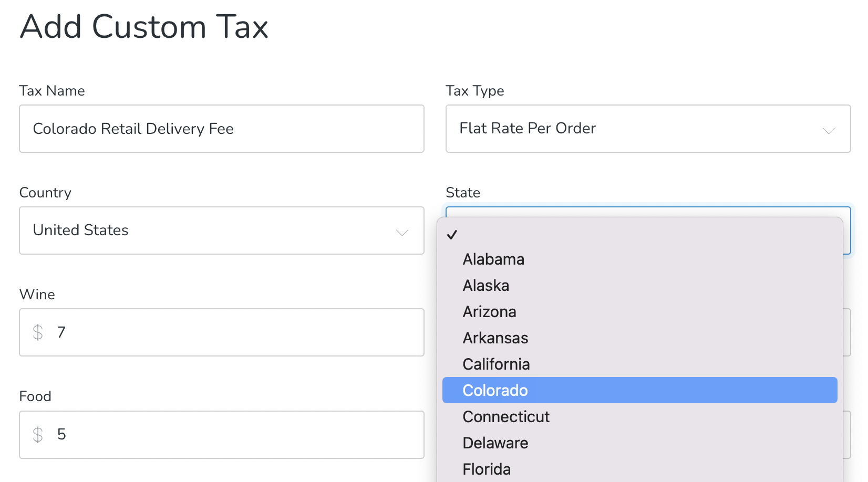Open the Country dropdown chevron

pos(401,231)
